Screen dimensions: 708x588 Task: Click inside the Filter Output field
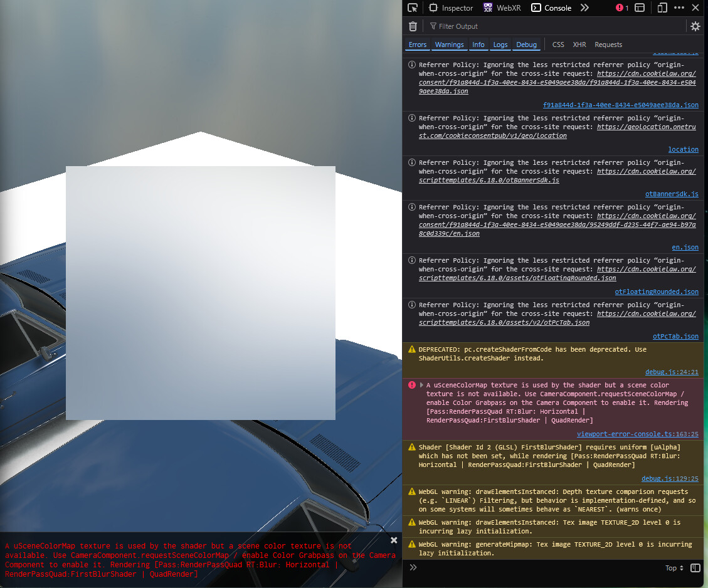(477, 26)
